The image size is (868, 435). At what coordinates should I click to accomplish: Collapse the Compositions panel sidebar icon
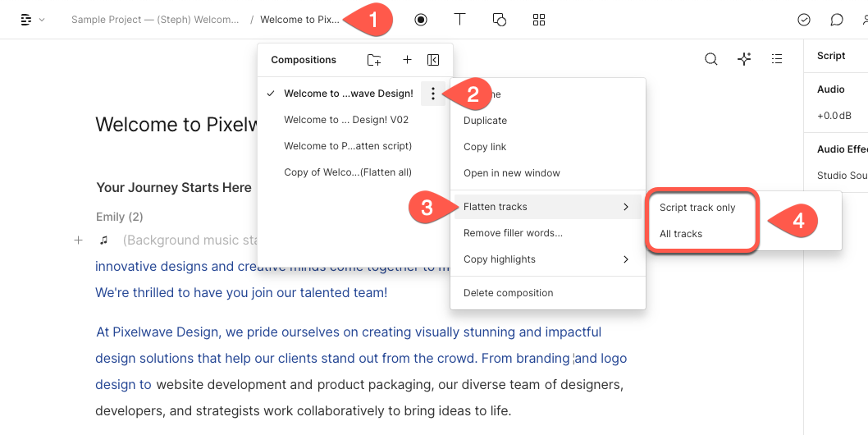tap(433, 60)
